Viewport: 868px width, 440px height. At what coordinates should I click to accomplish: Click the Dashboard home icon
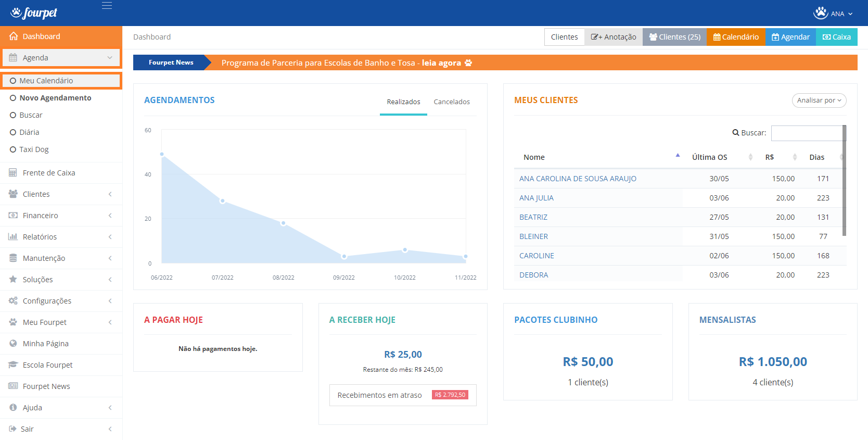(14, 36)
